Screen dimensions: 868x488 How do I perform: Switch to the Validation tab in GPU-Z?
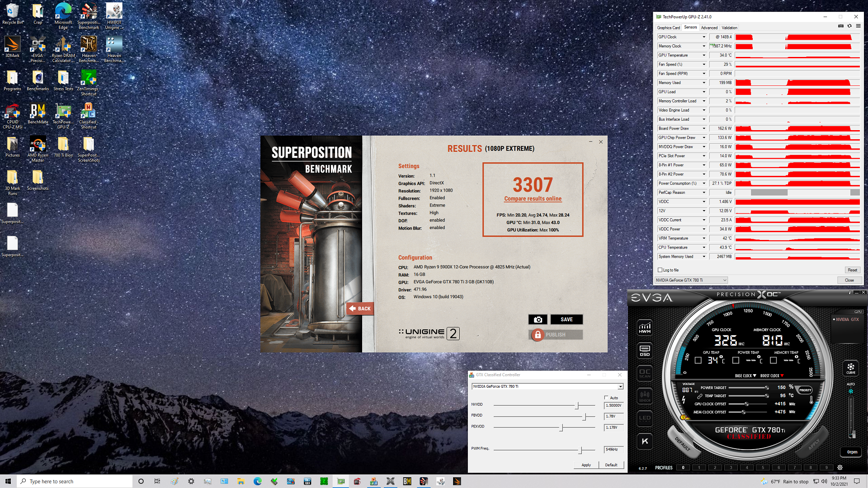click(729, 28)
